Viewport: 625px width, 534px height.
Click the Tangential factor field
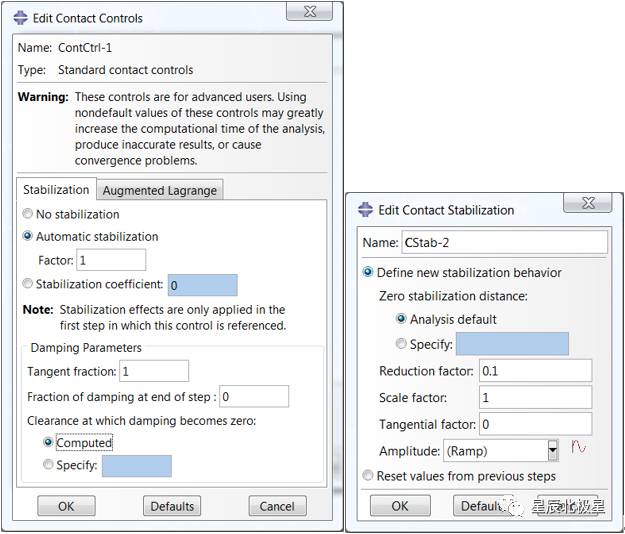pyautogui.click(x=535, y=424)
